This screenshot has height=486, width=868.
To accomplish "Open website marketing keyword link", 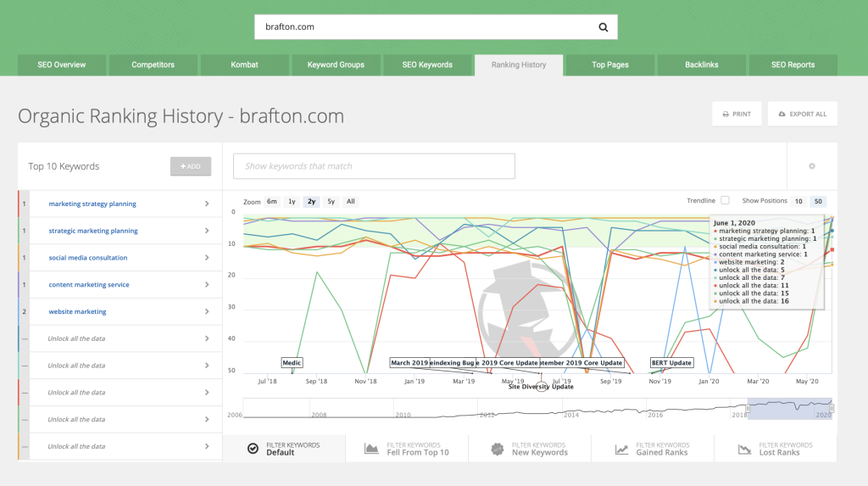I will click(x=77, y=311).
